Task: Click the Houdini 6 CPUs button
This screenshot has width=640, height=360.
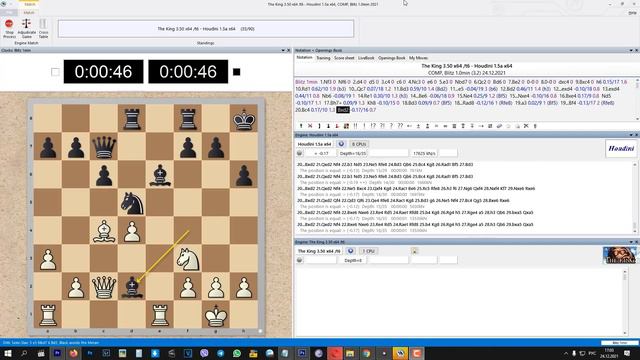Action: 358,144
